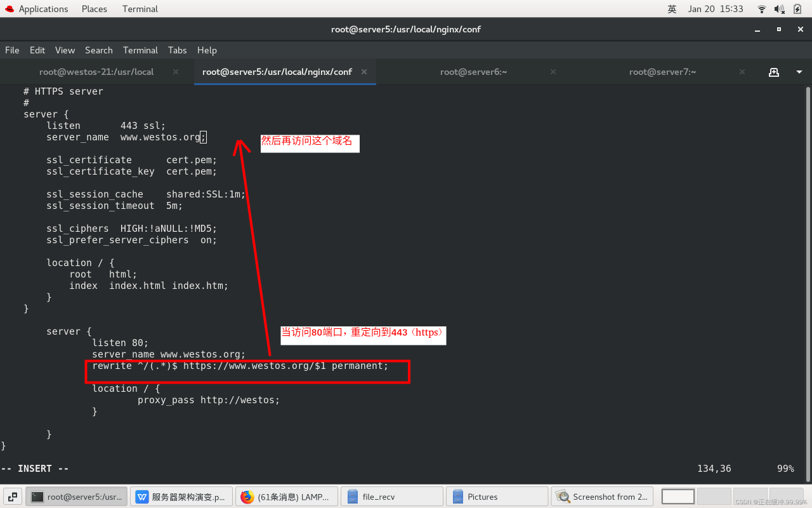Image resolution: width=812 pixels, height=508 pixels.
Task: Click the 'proxy_pass http://westos;' line
Action: click(x=209, y=400)
